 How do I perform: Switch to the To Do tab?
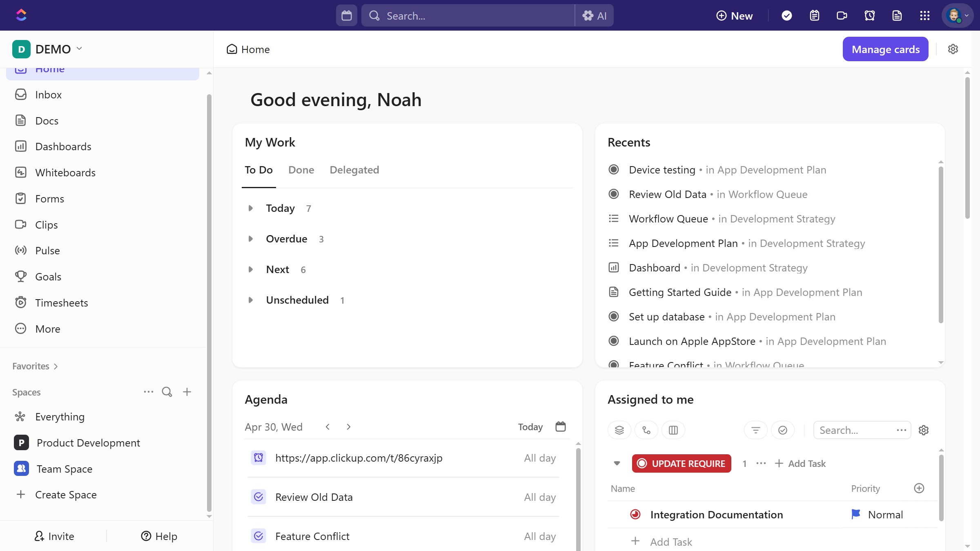(x=258, y=170)
